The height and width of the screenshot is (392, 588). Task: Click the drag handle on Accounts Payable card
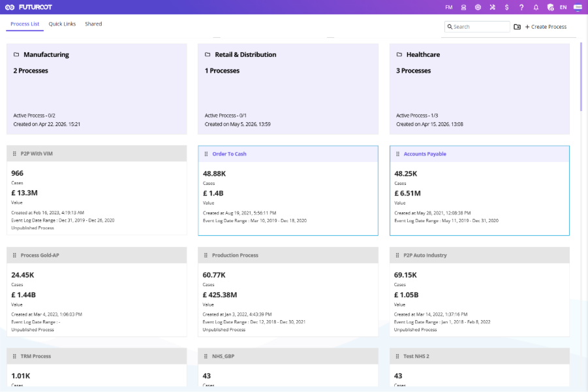tap(397, 154)
